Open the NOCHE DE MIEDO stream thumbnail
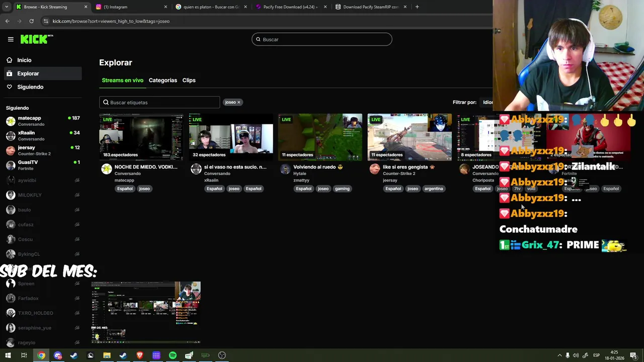The width and height of the screenshot is (644, 362). 141,137
